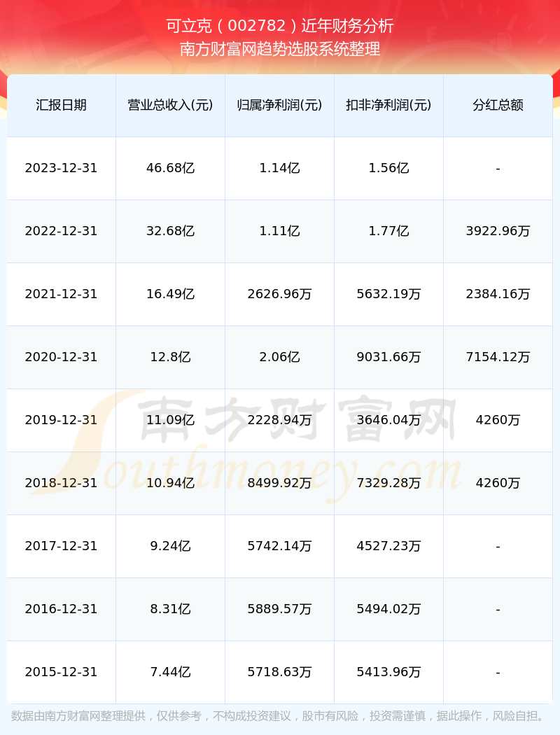Select the dividend cell 2384.16万
The image size is (560, 735).
tap(498, 294)
